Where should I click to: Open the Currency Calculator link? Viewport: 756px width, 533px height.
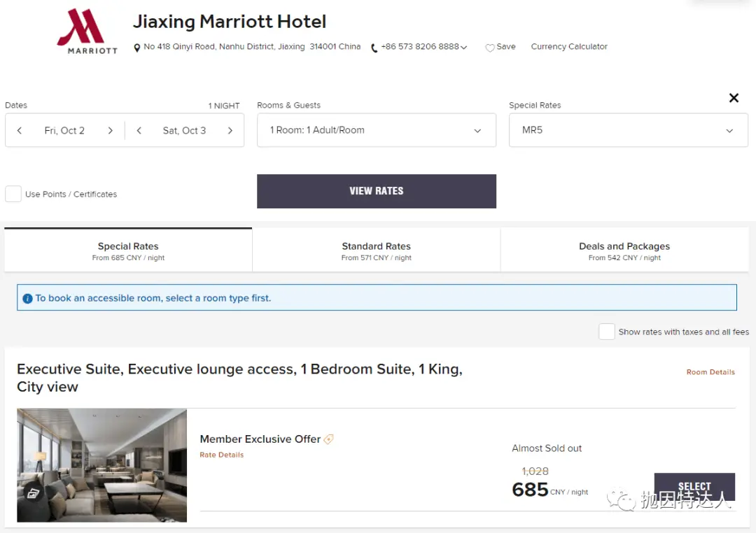point(569,47)
